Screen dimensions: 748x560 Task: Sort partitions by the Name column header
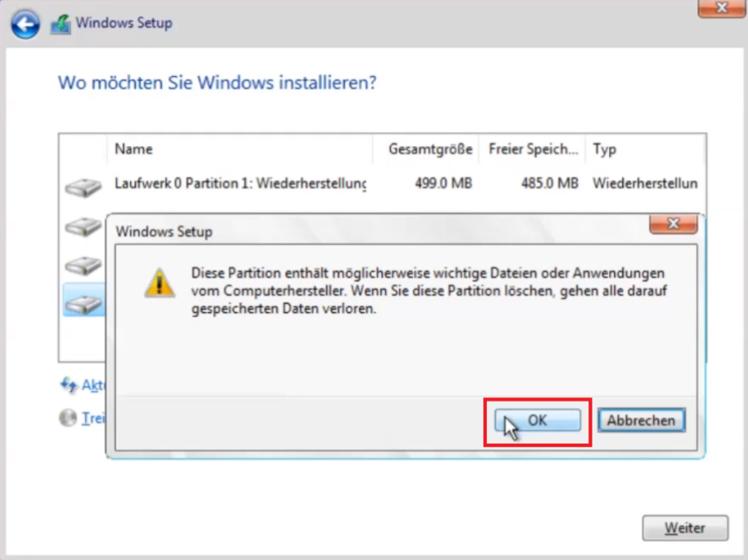tap(135, 149)
